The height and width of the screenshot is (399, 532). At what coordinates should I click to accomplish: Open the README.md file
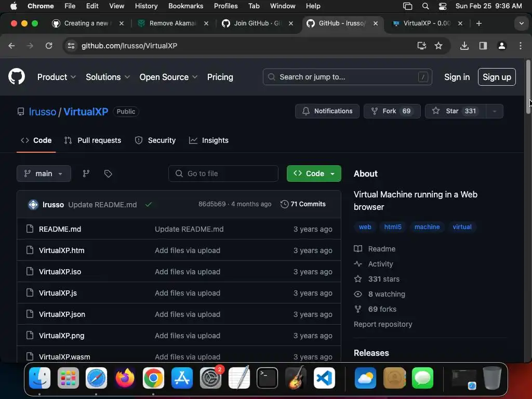tap(60, 229)
